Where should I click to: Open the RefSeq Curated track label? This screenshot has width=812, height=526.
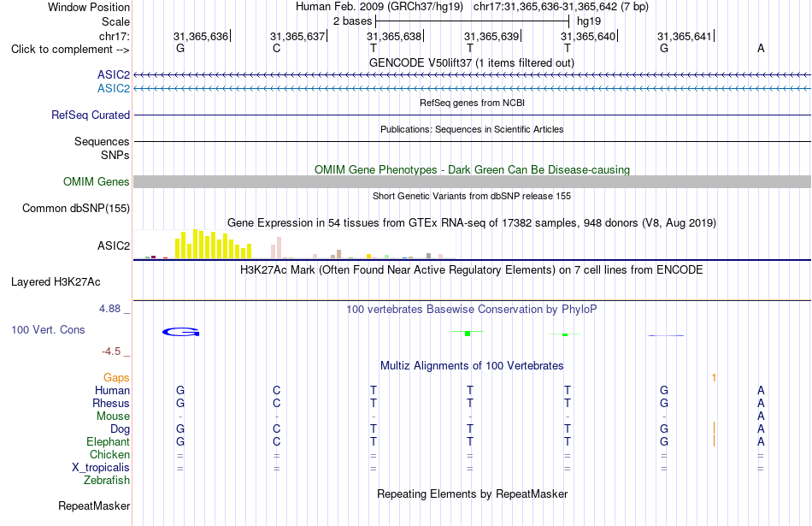(x=91, y=115)
